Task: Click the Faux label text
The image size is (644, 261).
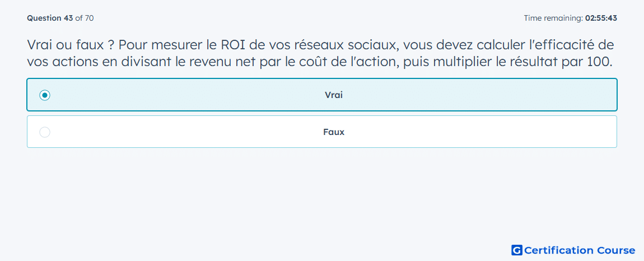Action: coord(334,132)
